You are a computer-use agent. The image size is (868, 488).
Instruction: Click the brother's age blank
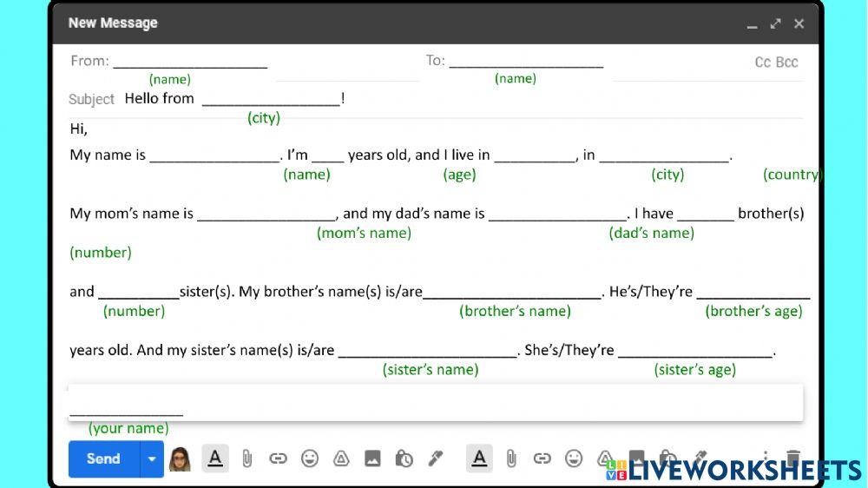pyautogui.click(x=753, y=293)
